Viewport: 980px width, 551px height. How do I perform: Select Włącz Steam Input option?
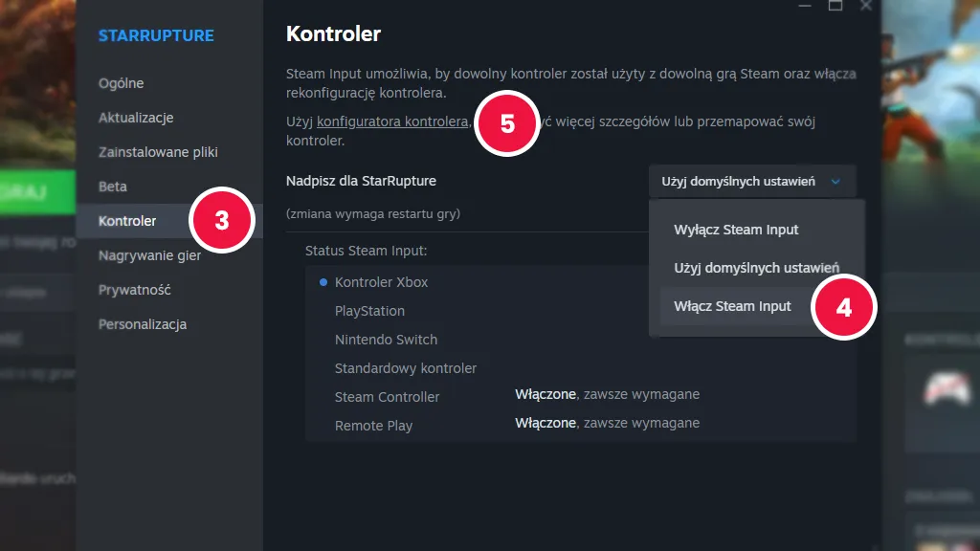pyautogui.click(x=732, y=306)
